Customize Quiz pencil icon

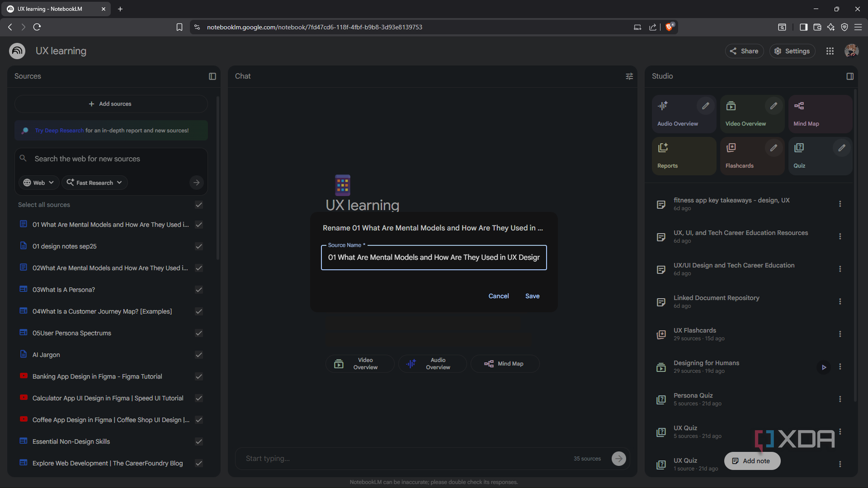tap(842, 148)
